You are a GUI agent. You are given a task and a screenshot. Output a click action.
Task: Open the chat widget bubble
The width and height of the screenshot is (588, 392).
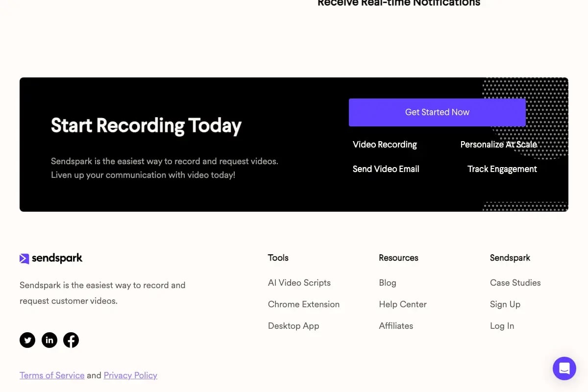point(564,368)
